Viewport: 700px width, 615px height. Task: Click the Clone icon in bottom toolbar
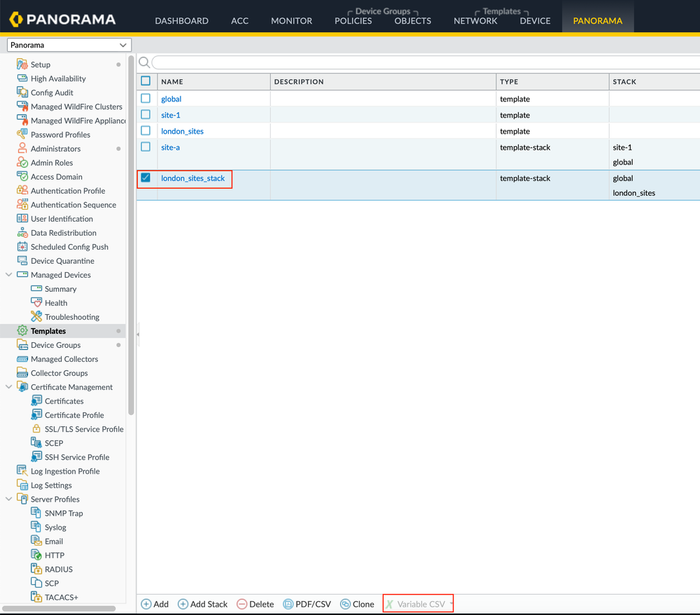345,604
